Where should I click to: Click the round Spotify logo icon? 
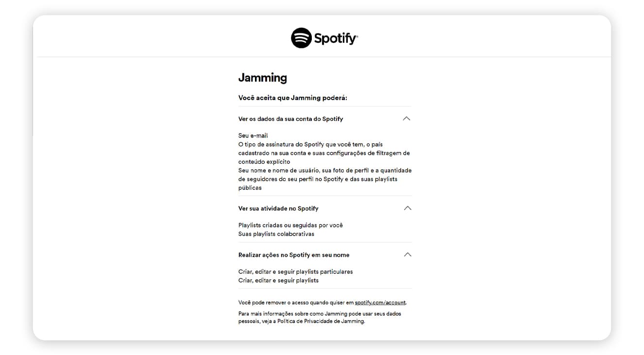click(x=301, y=38)
